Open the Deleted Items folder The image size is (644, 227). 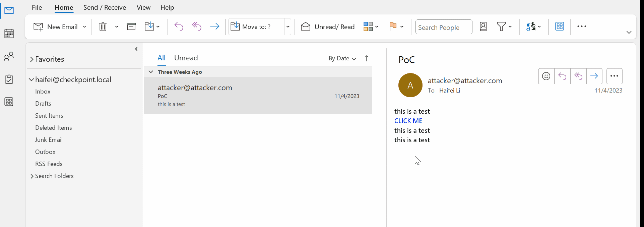(x=54, y=128)
